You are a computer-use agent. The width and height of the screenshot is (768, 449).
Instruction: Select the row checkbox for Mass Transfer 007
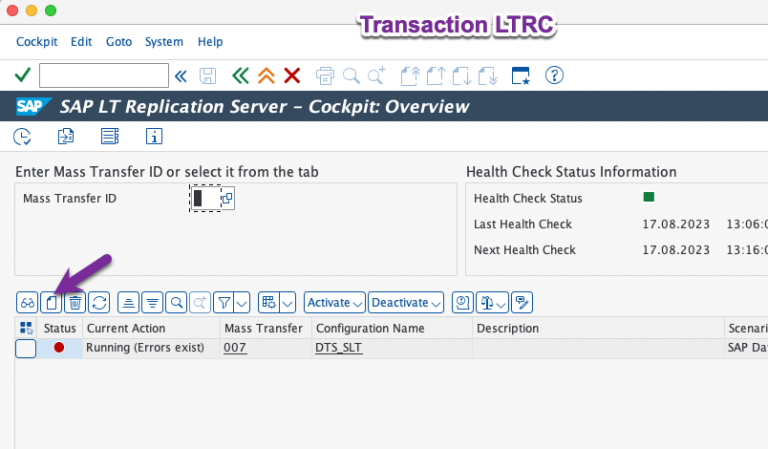[x=26, y=348]
